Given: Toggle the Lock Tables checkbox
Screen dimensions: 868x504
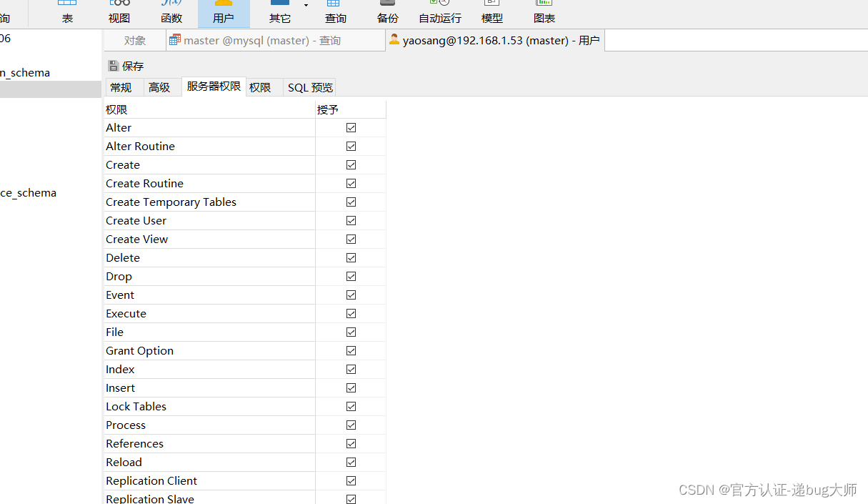Looking at the screenshot, I should (351, 407).
